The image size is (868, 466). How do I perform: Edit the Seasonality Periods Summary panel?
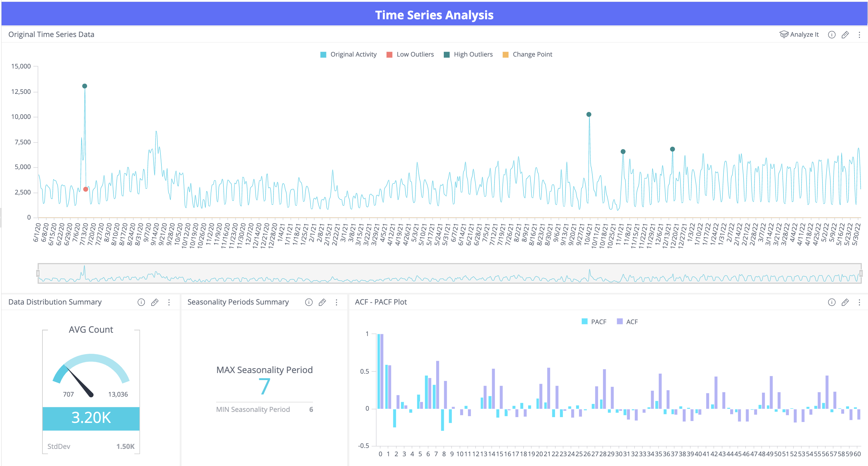tap(322, 302)
